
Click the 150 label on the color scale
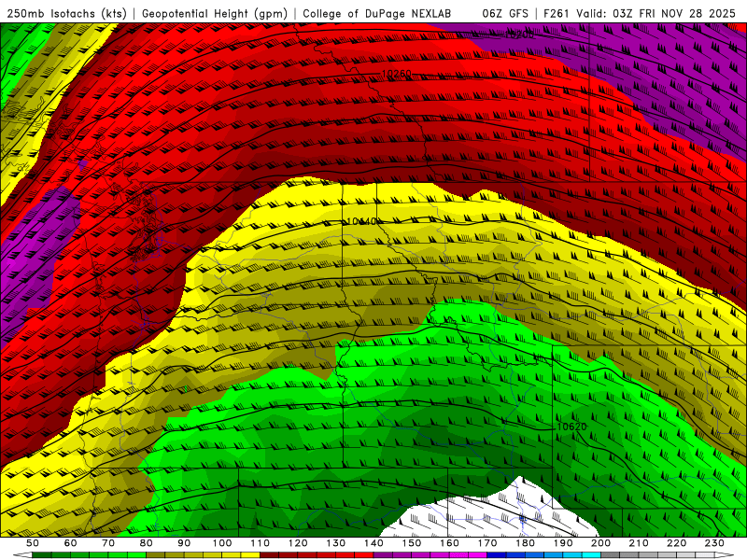[412, 543]
